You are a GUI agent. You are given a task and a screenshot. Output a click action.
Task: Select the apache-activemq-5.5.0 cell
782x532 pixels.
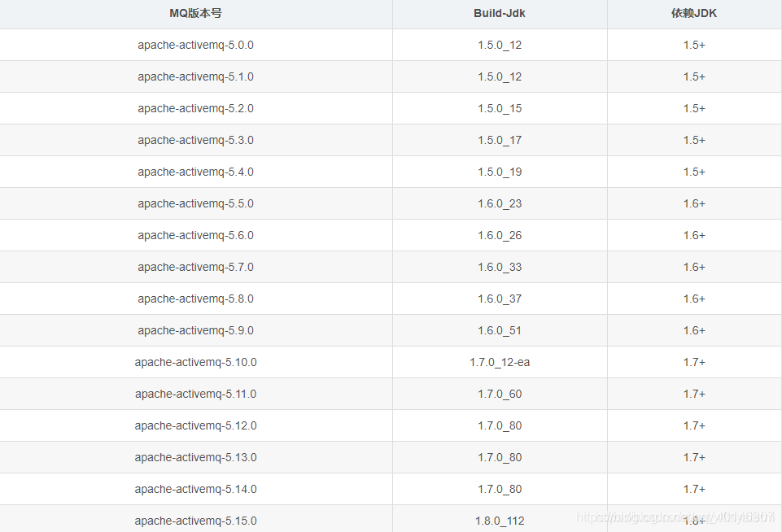pyautogui.click(x=195, y=203)
